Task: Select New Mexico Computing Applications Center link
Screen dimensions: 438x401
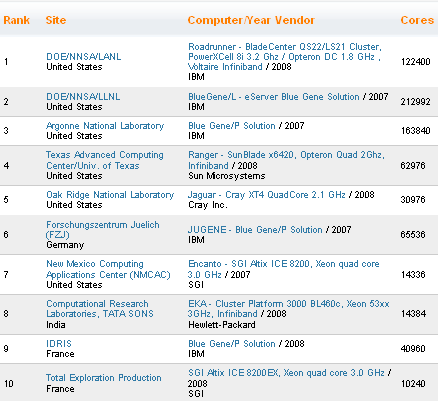Action: 108,269
